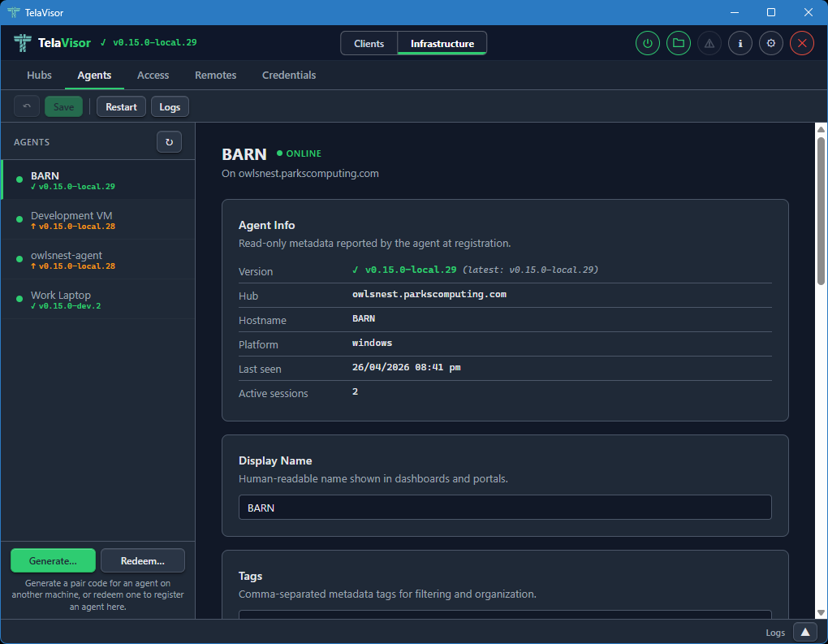Open the Agents tab
The height and width of the screenshot is (644, 828).
(94, 75)
